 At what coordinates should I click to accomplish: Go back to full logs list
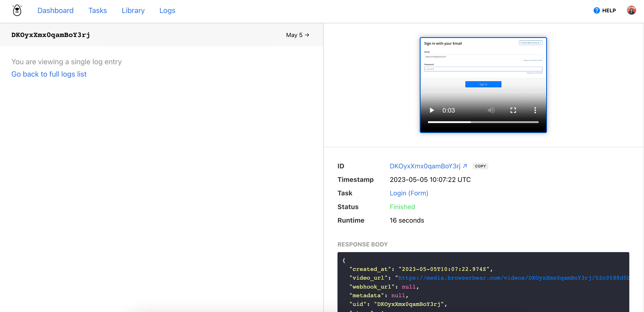[49, 74]
